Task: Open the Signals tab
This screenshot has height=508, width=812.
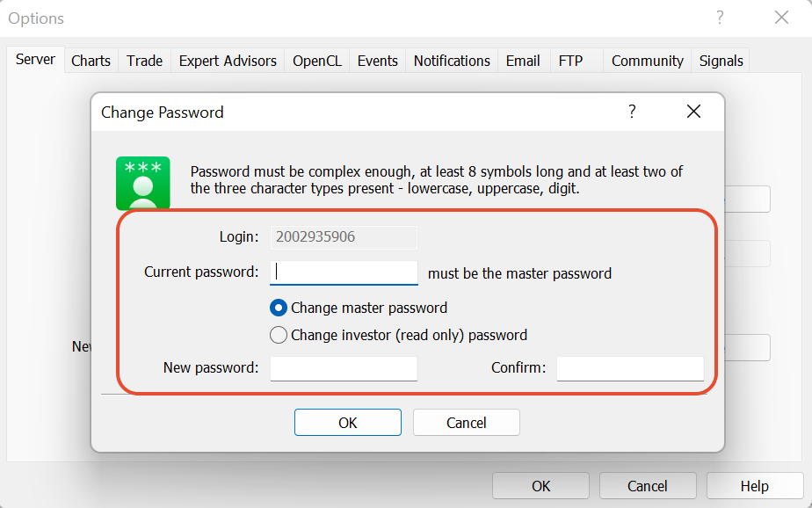Action: [x=721, y=61]
